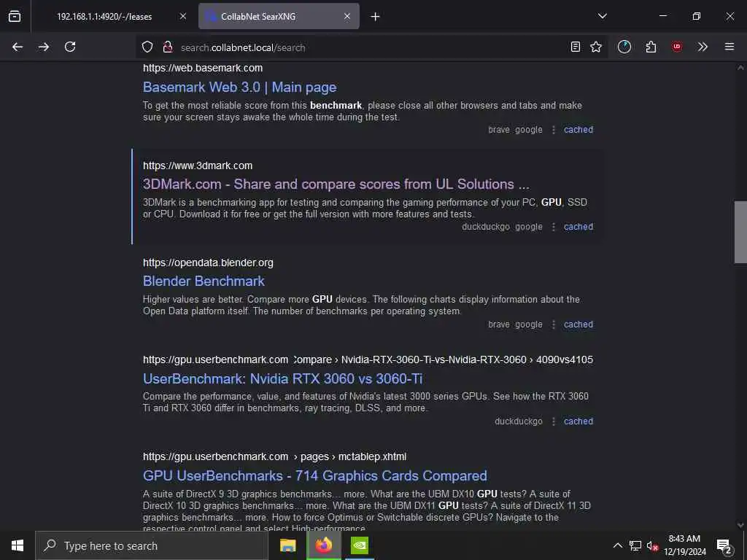Reload the current search page
Viewport: 747px width, 560px height.
pos(70,47)
